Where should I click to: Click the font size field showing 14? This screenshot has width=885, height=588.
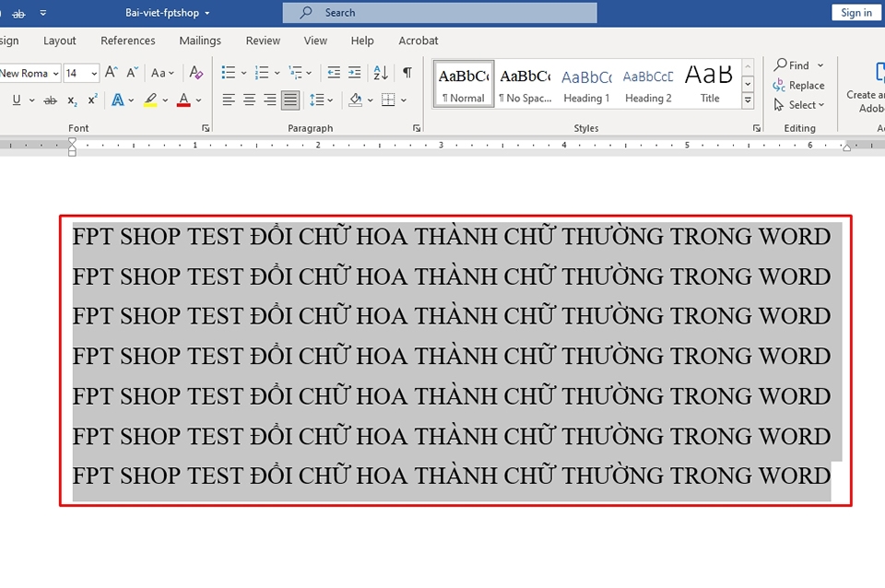[77, 74]
